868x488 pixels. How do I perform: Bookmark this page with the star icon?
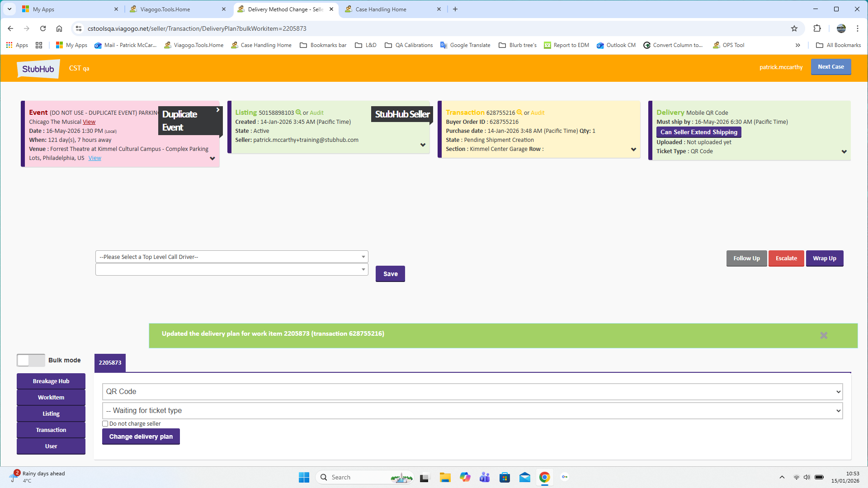pos(794,28)
